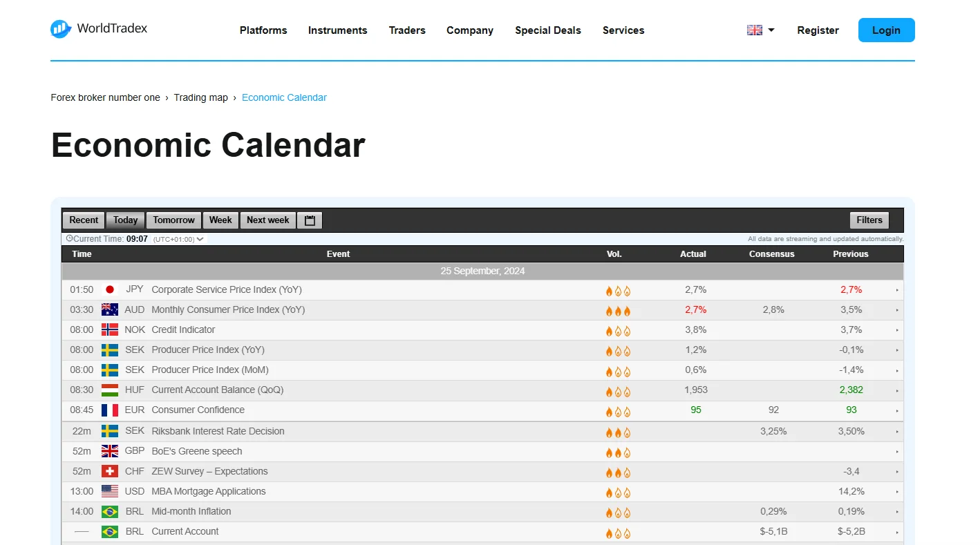Click the UK flag language selector
The height and width of the screenshot is (545, 980).
[755, 30]
